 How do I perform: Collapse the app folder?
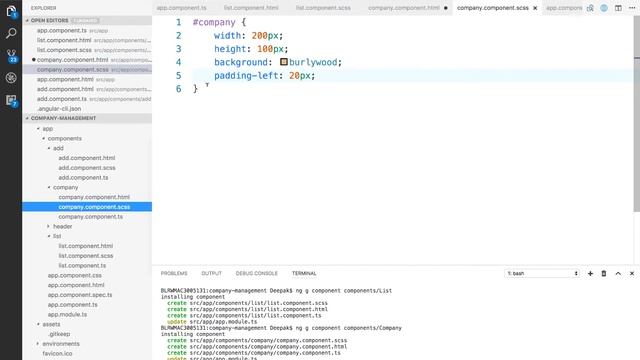coord(38,129)
